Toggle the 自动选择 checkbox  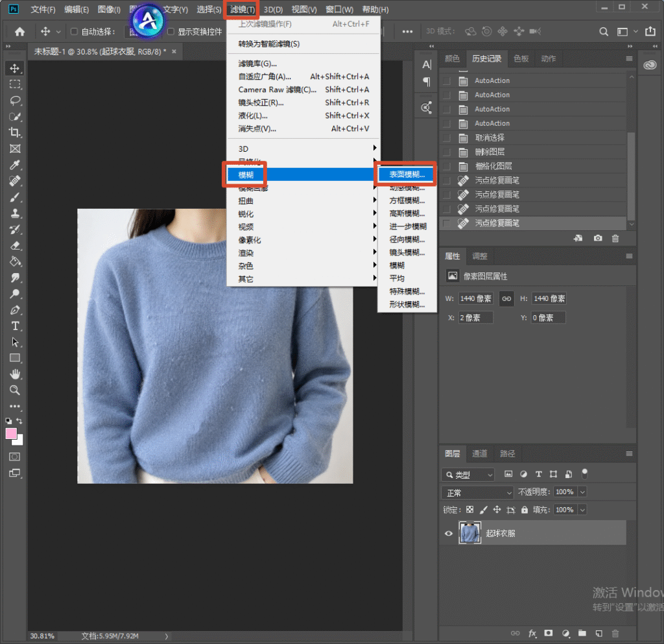click(x=74, y=31)
